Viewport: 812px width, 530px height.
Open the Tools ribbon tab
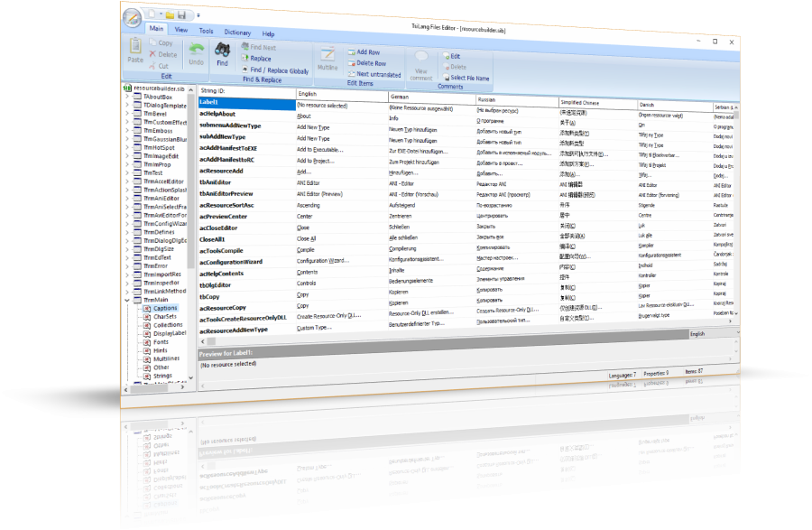pos(207,31)
